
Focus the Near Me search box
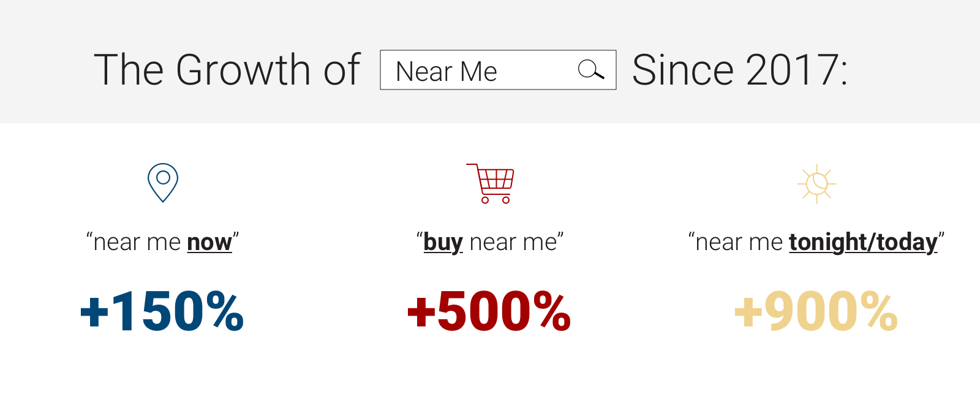tap(498, 70)
